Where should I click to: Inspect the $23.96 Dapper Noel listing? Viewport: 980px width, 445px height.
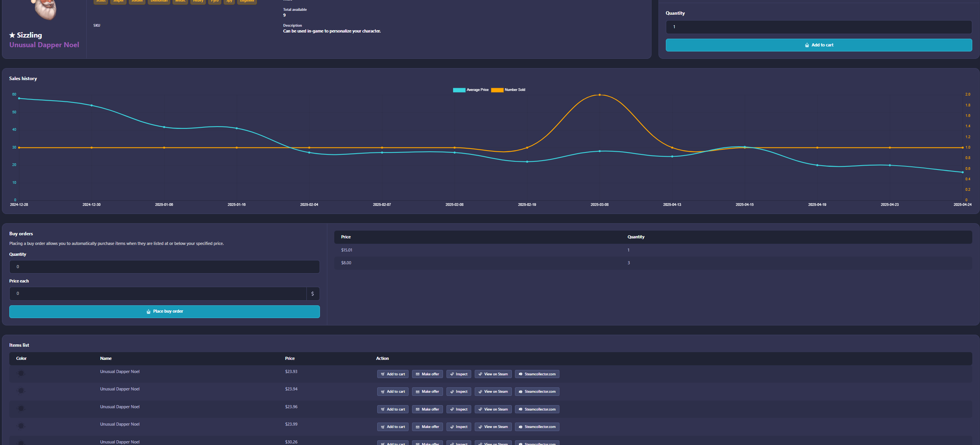coord(458,409)
